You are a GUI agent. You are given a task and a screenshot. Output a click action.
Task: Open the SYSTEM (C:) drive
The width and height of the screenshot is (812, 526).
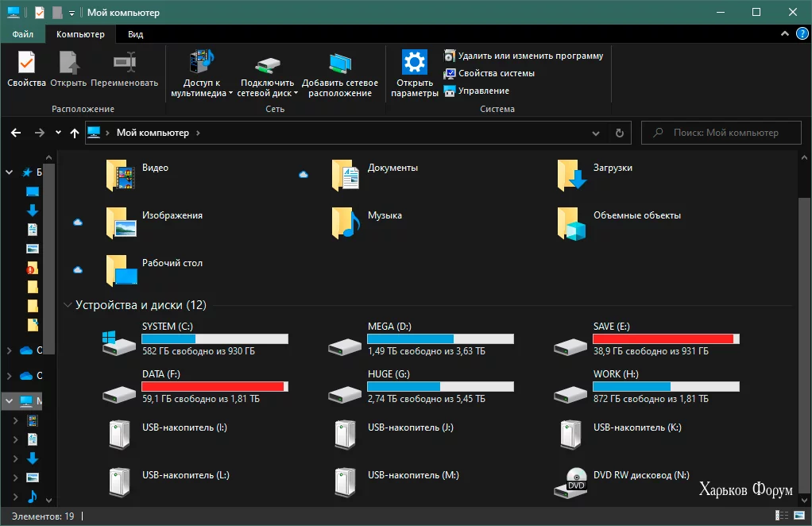pyautogui.click(x=118, y=343)
